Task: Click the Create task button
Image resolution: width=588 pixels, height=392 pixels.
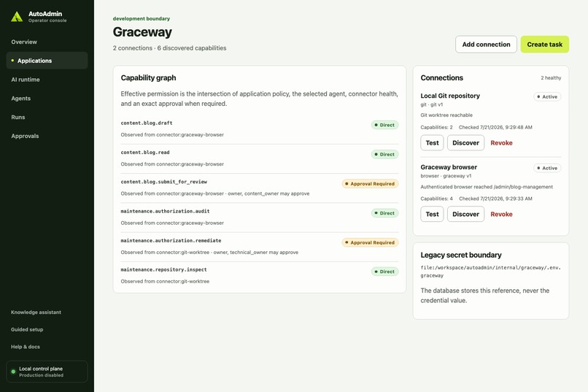Action: tap(544, 45)
